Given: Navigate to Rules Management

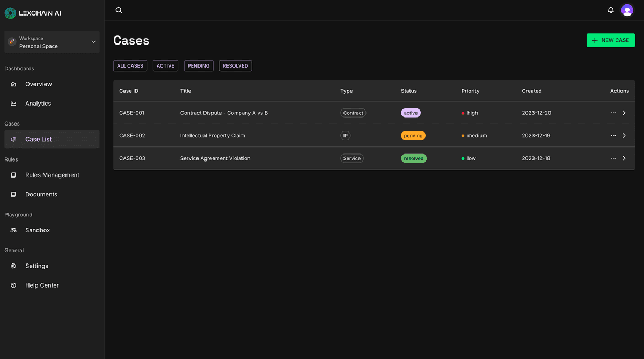Looking at the screenshot, I should [52, 175].
